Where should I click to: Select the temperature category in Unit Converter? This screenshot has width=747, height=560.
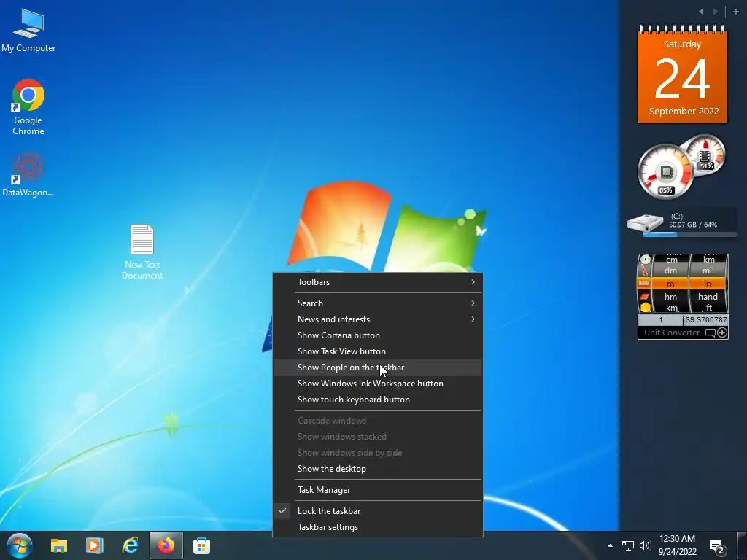644,271
